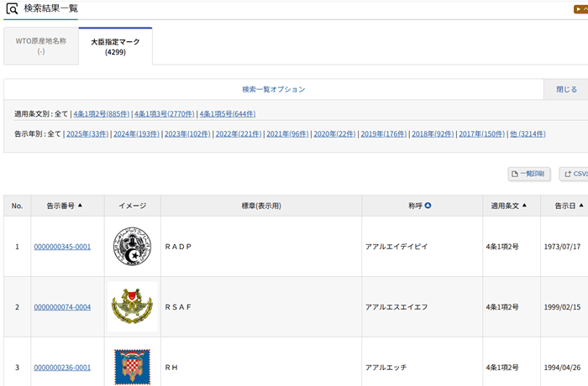588x386 pixels.
Task: Click the RADP seal emblem image
Action: [x=133, y=247]
